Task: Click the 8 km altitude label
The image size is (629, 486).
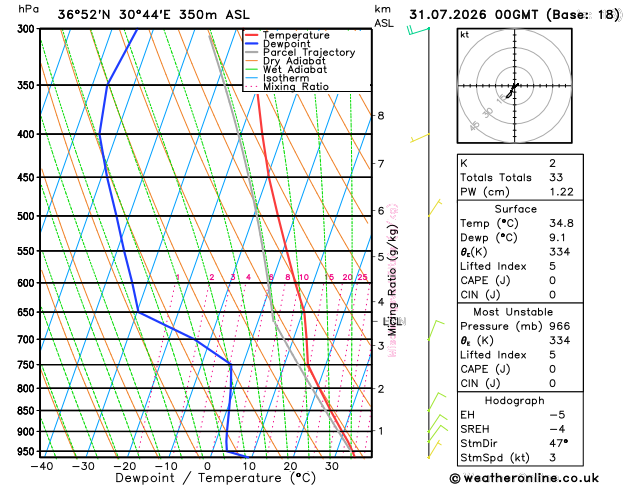Action: [381, 116]
